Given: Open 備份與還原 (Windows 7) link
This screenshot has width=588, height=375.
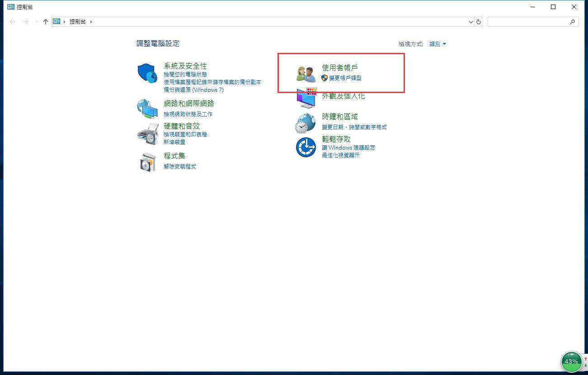Looking at the screenshot, I should point(193,89).
